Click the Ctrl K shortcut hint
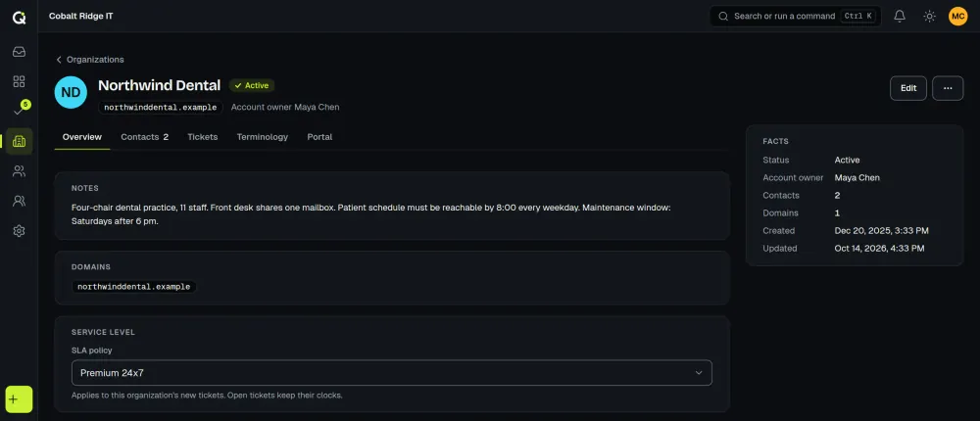Screen dimensions: 980x421 pyautogui.click(x=858, y=17)
